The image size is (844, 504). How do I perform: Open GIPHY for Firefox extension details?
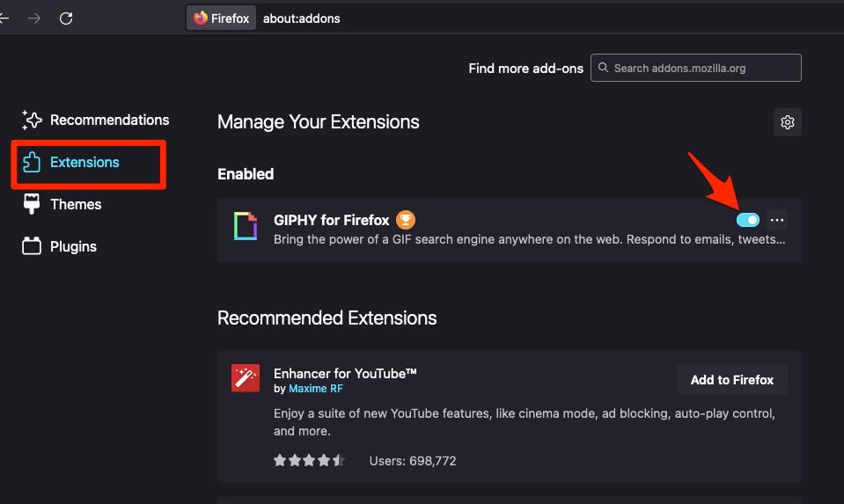click(331, 220)
